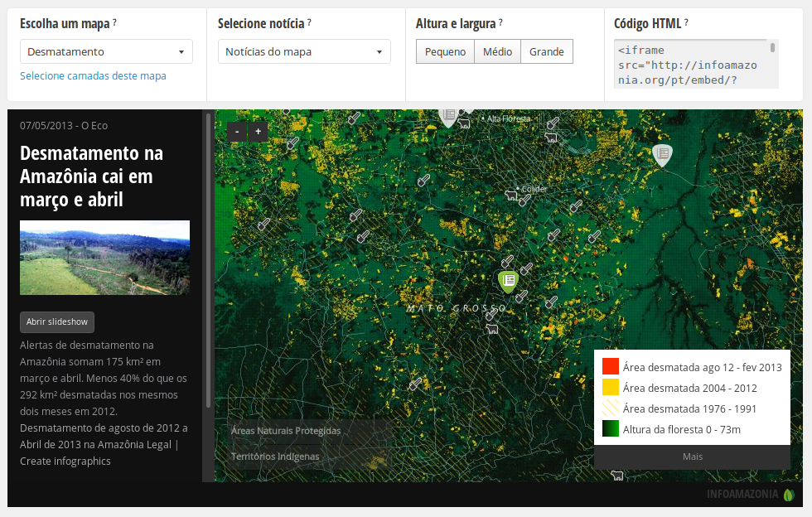Click the cattle icon left of Alta Floresta label
The image size is (812, 517).
tap(463, 123)
